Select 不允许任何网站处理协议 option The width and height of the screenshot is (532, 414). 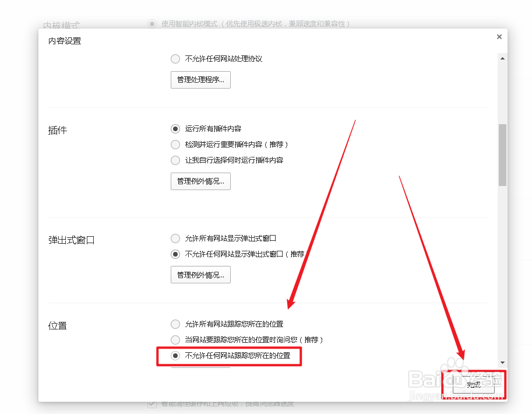[175, 58]
